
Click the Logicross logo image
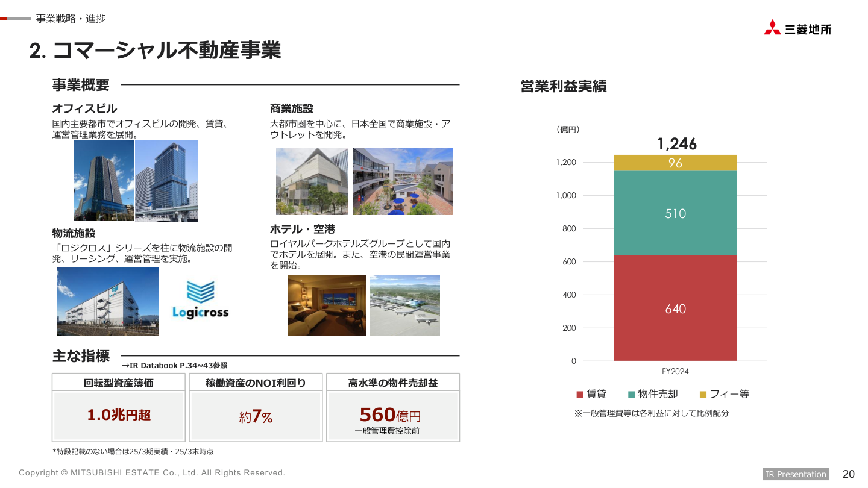tap(200, 300)
